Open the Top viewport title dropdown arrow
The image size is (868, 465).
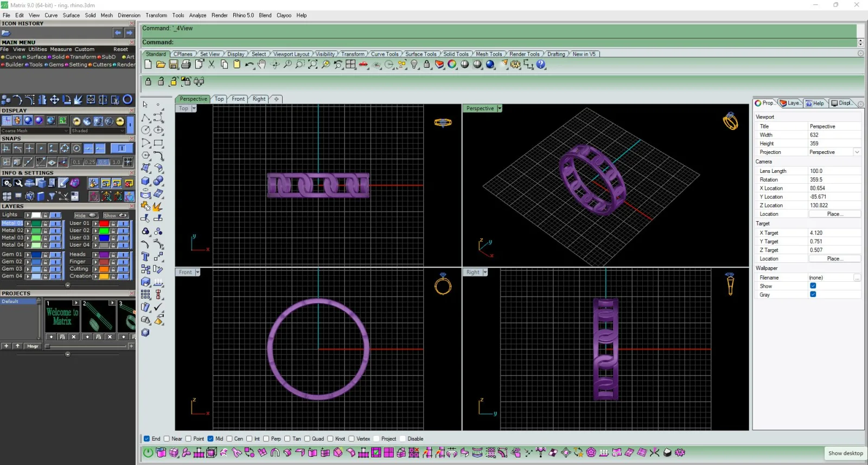(194, 108)
